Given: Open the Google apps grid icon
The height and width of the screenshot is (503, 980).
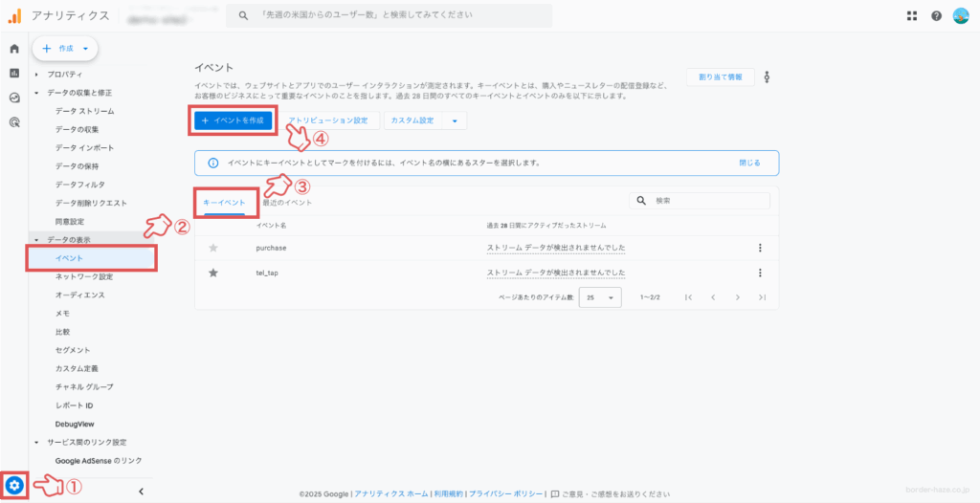Looking at the screenshot, I should (x=912, y=16).
